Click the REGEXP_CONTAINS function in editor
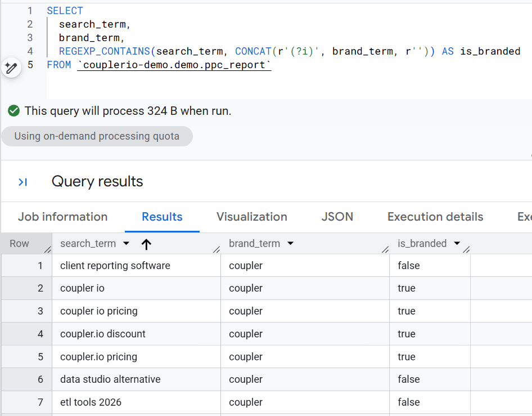532x416 pixels. point(105,51)
